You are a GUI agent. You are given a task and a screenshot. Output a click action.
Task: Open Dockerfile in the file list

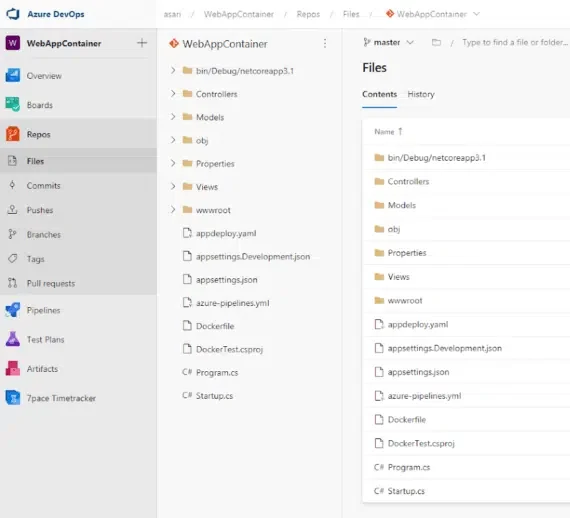pyautogui.click(x=406, y=419)
